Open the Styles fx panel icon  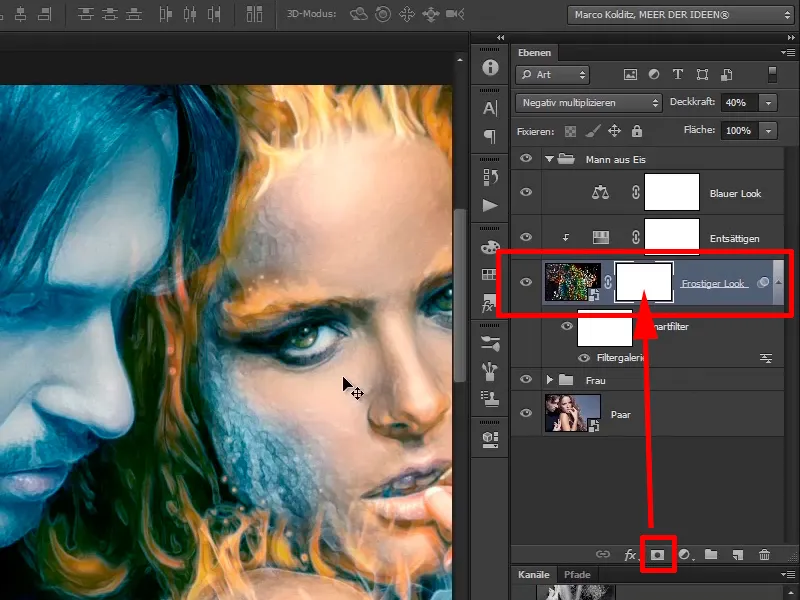(x=488, y=305)
